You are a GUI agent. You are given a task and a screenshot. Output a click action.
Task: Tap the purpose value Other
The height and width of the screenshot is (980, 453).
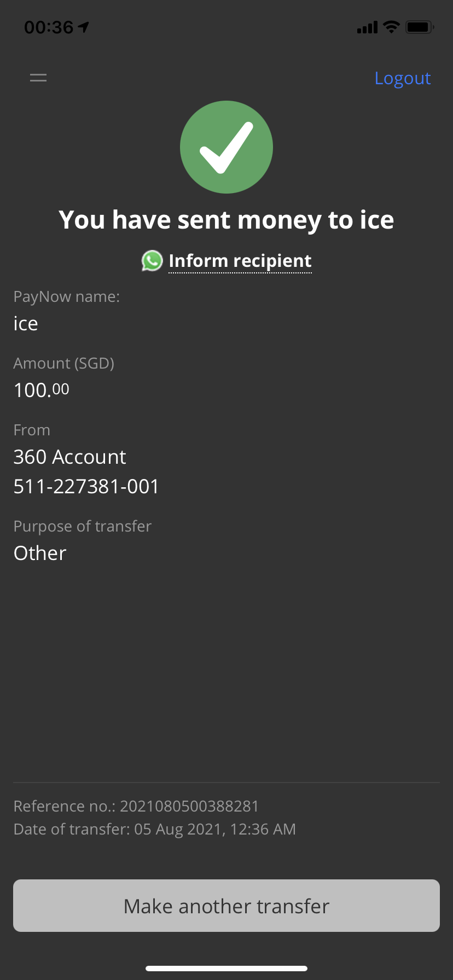point(40,553)
